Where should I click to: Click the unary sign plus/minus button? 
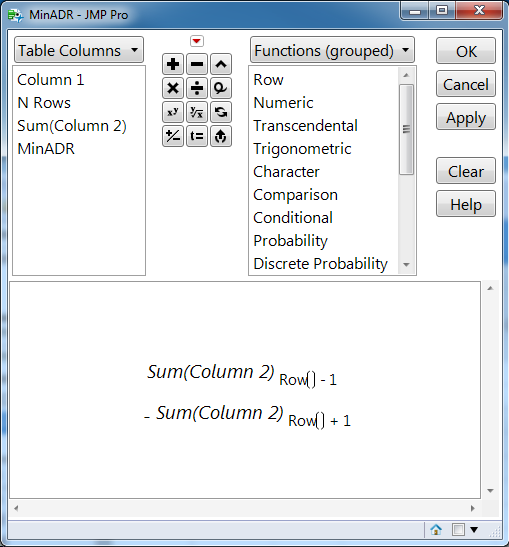(173, 136)
